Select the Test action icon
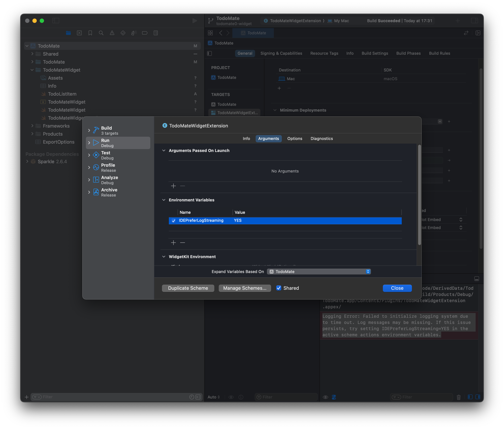Image resolution: width=504 pixels, height=429 pixels. point(96,155)
